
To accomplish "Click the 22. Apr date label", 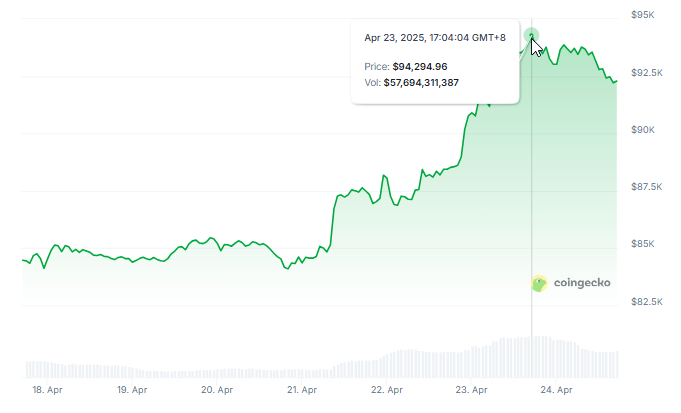I will 388,390.
